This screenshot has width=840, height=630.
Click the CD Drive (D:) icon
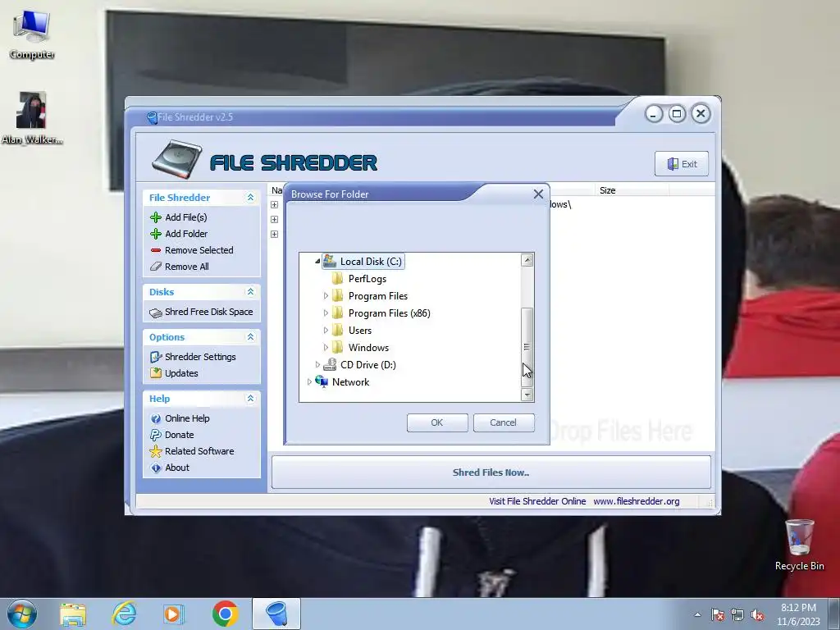330,365
